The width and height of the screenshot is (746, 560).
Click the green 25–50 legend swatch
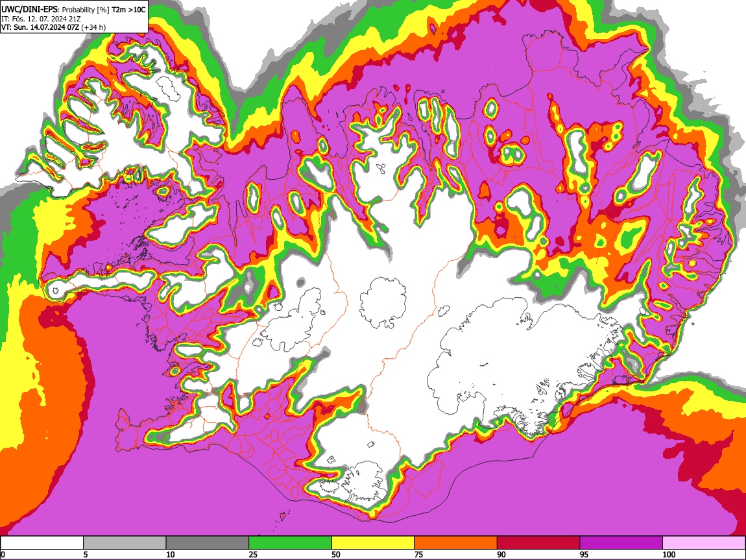click(290, 542)
